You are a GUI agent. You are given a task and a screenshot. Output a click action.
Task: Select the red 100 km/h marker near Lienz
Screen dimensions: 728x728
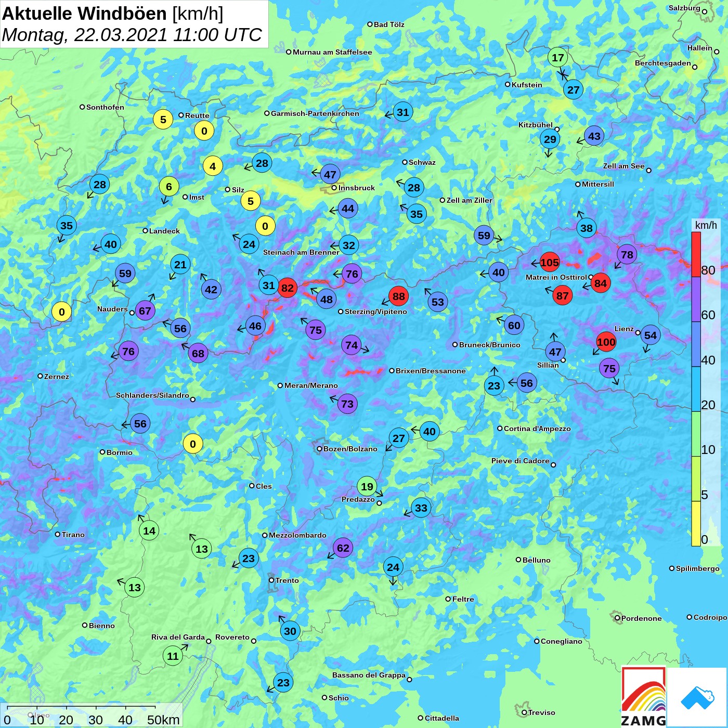click(606, 342)
